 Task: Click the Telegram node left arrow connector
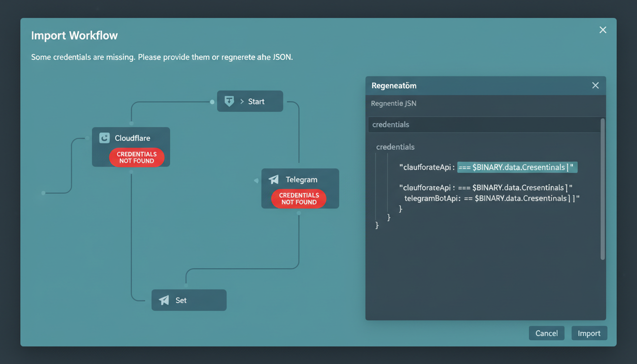coord(256,181)
